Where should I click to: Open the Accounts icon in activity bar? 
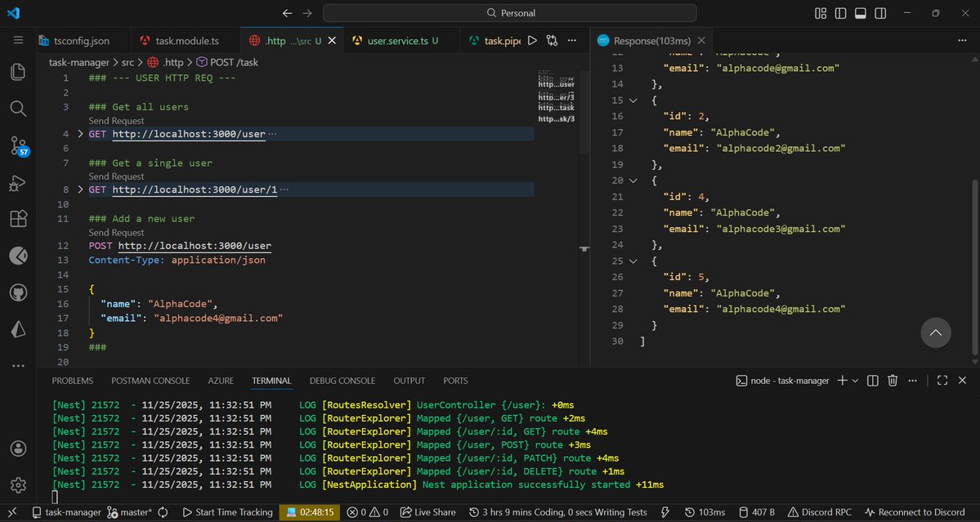(18, 448)
